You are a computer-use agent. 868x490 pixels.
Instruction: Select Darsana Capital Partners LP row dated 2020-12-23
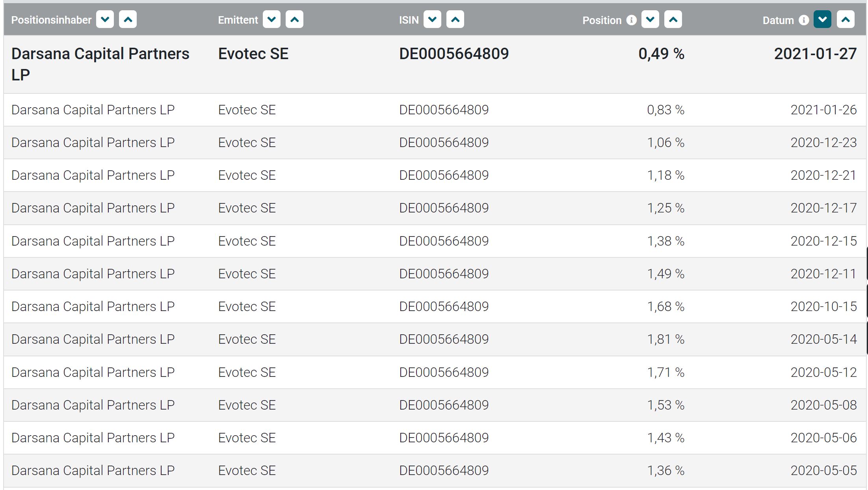(x=433, y=142)
